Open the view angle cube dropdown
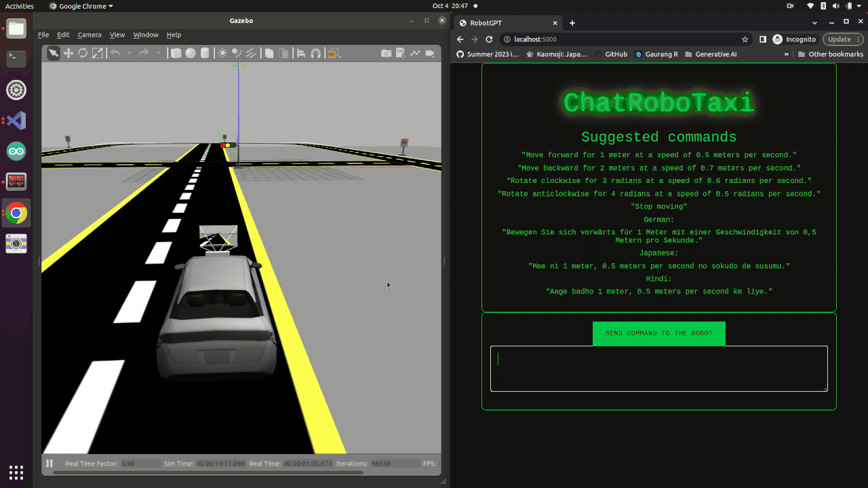 (334, 53)
